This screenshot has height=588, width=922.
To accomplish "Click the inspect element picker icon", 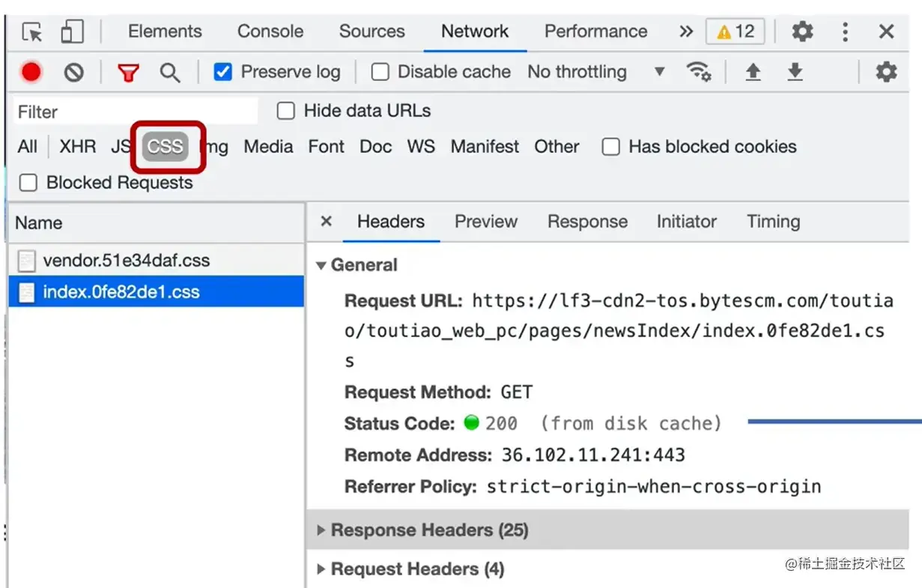I will pyautogui.click(x=32, y=32).
